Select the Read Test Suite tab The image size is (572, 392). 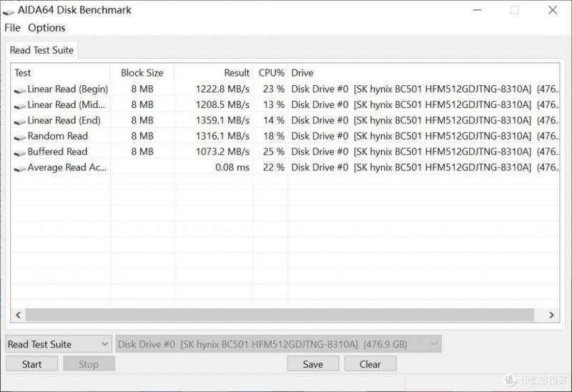[41, 50]
